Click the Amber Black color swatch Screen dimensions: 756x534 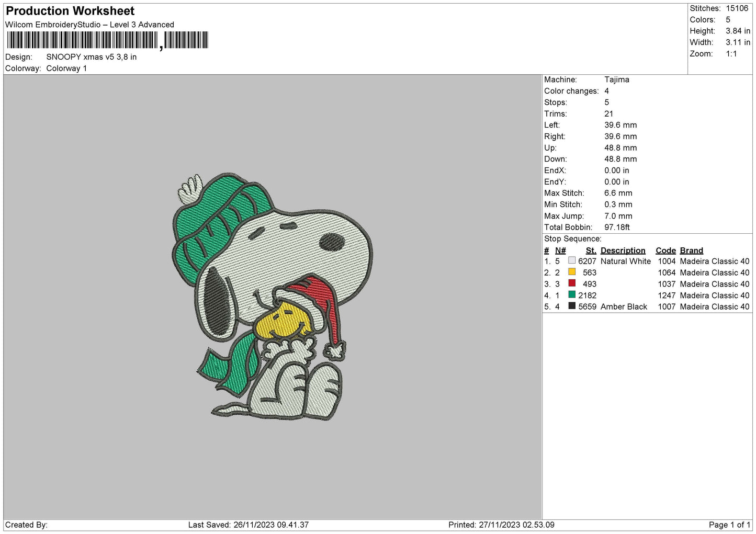click(x=572, y=306)
